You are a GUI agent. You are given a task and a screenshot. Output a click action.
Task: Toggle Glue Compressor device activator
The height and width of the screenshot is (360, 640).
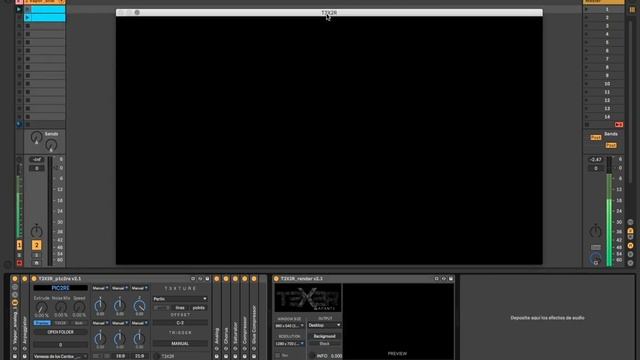(x=254, y=279)
